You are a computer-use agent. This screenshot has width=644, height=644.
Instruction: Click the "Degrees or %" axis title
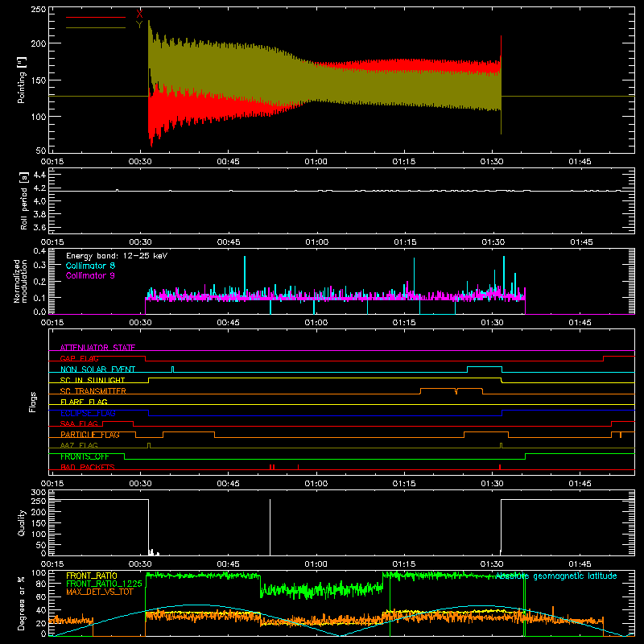coord(22,603)
